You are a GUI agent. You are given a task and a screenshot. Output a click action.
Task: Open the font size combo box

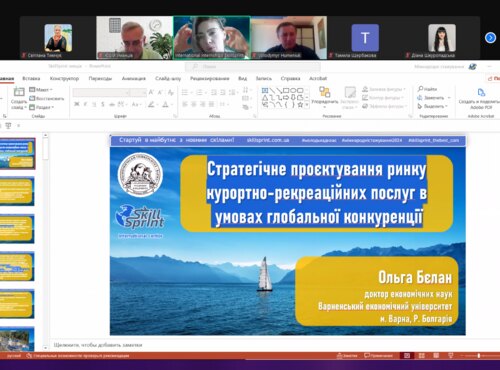pos(138,92)
